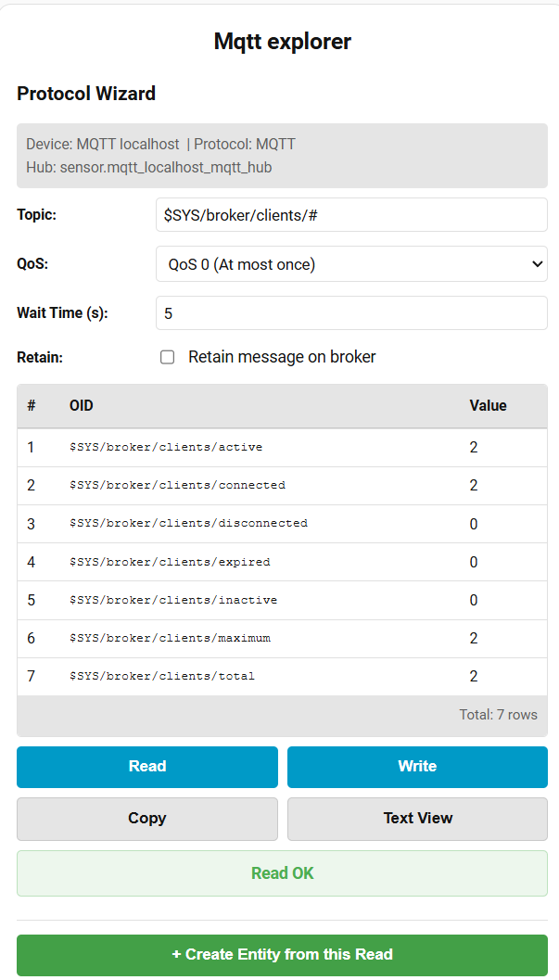Image resolution: width=559 pixels, height=980 pixels.
Task: Click the device info panel for MQTT localhost
Action: click(280, 155)
